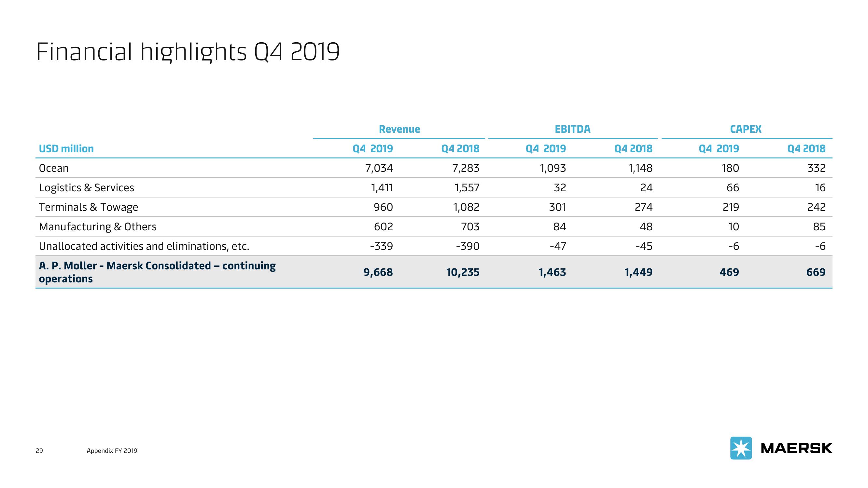Click the Maersk star logo icon
The image size is (868, 488).
point(741,448)
